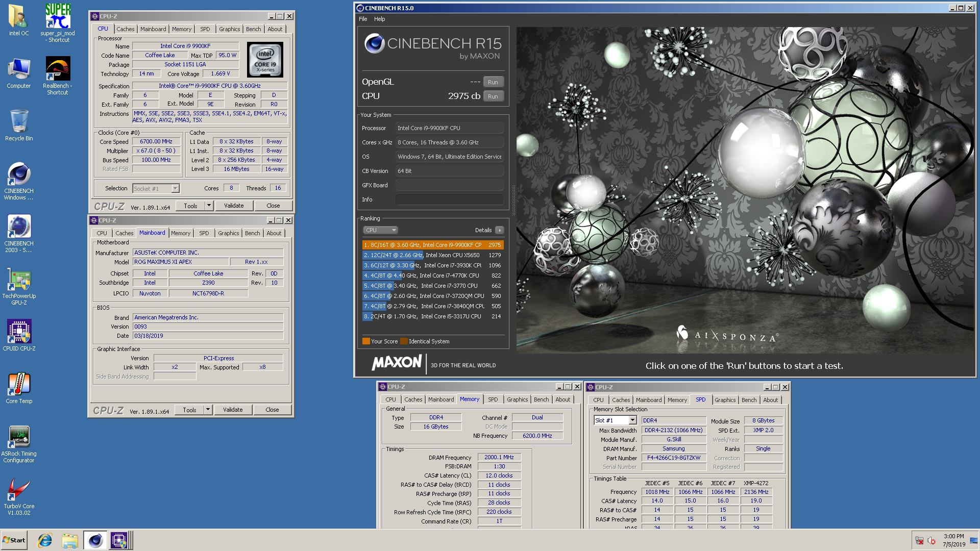Click Close in Mainboard CPU-Z window
This screenshot has height=551, width=980.
272,410
